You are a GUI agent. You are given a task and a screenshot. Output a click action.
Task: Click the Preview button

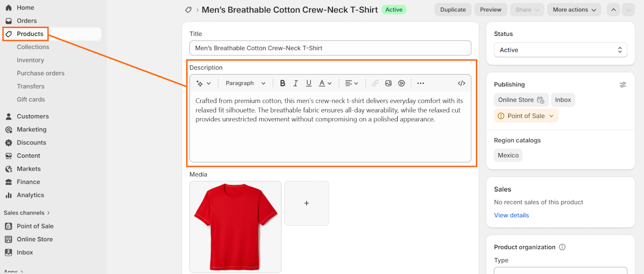point(491,10)
